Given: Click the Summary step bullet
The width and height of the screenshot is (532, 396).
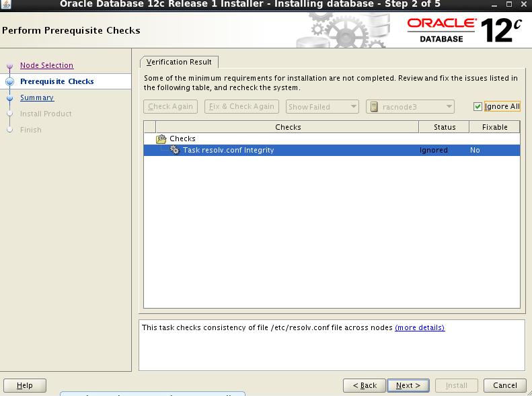Looking at the screenshot, I should (10, 98).
